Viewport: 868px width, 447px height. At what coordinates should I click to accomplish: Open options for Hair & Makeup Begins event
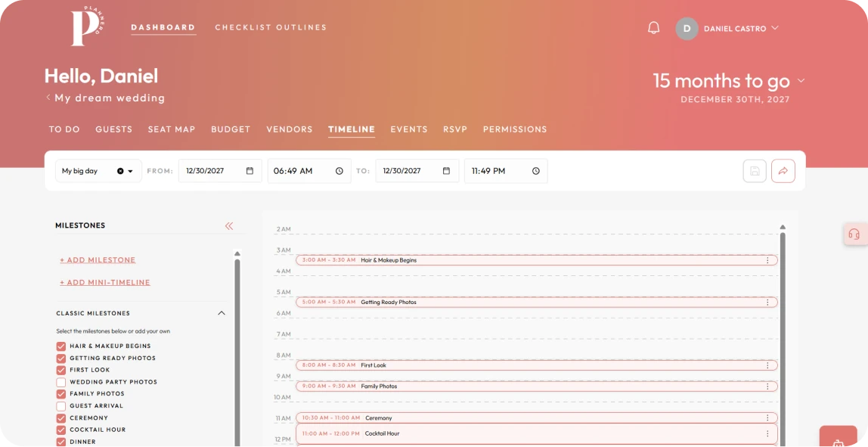pos(767,260)
